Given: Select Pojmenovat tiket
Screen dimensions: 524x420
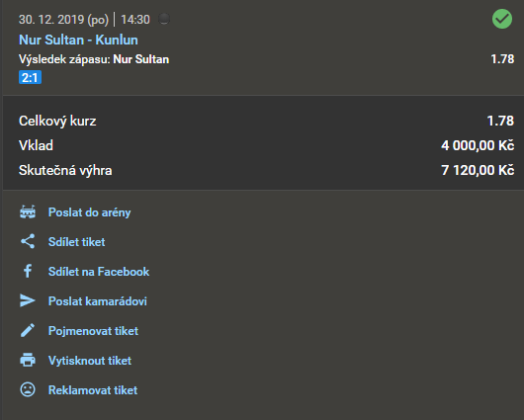Looking at the screenshot, I should pyautogui.click(x=93, y=331).
